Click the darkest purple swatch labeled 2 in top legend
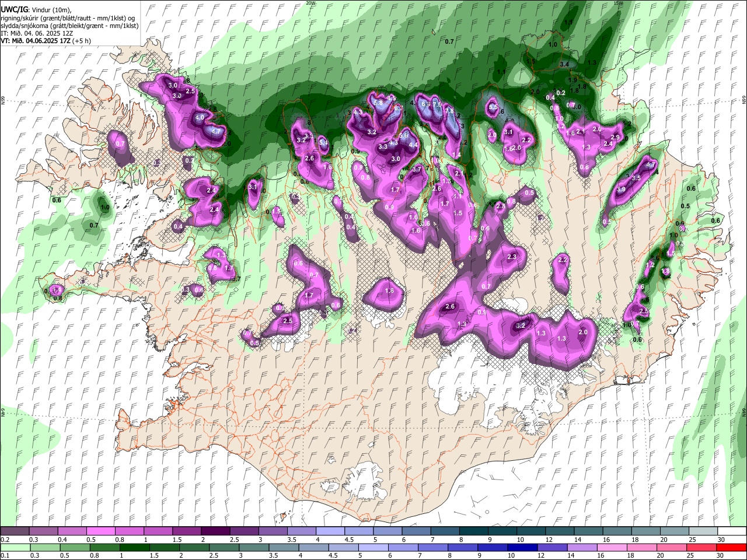Image resolution: width=747 pixels, height=560 pixels. pos(215,531)
